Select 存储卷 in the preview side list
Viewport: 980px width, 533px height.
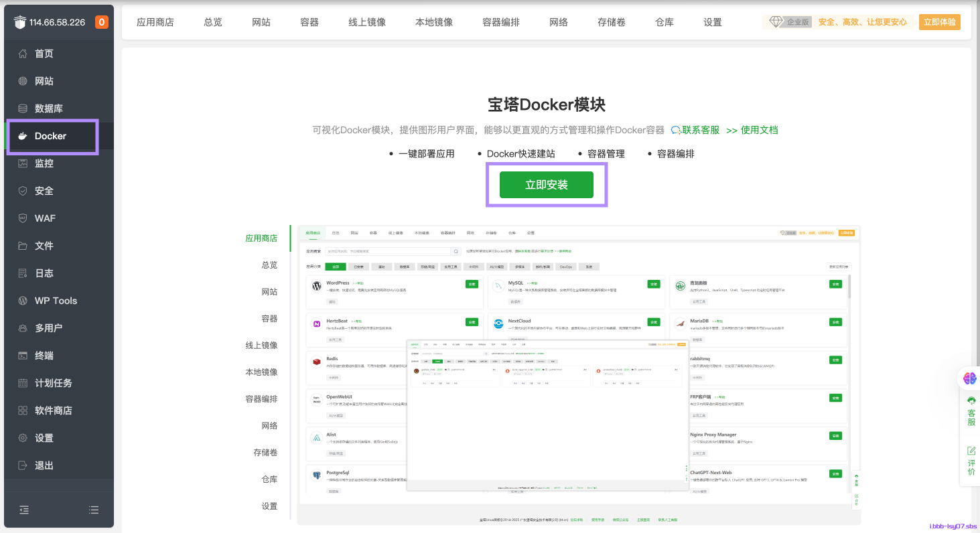tap(265, 452)
